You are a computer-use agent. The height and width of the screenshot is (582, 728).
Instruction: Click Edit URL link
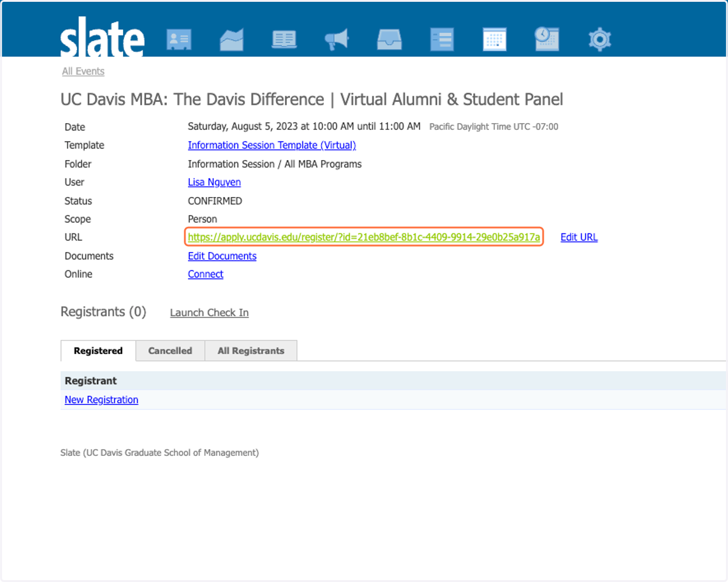579,238
